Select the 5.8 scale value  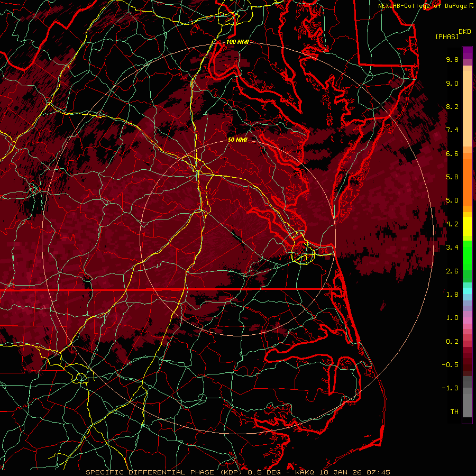pyautogui.click(x=452, y=177)
